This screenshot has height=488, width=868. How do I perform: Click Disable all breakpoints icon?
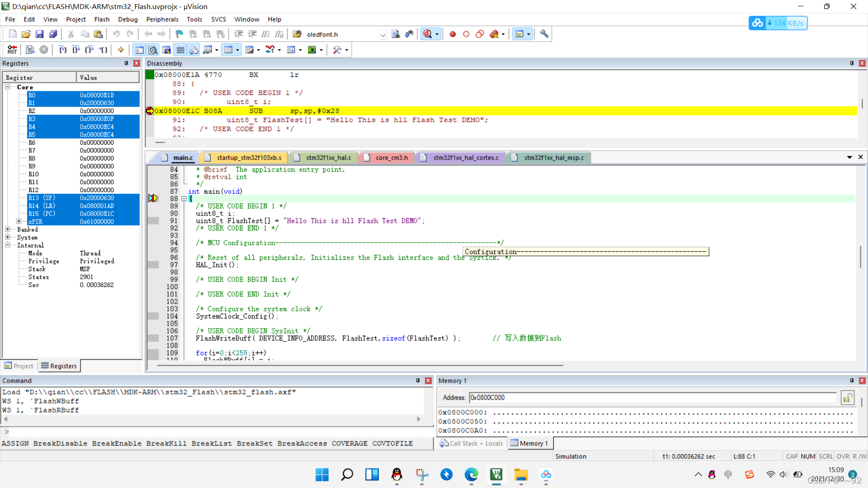[480, 34]
